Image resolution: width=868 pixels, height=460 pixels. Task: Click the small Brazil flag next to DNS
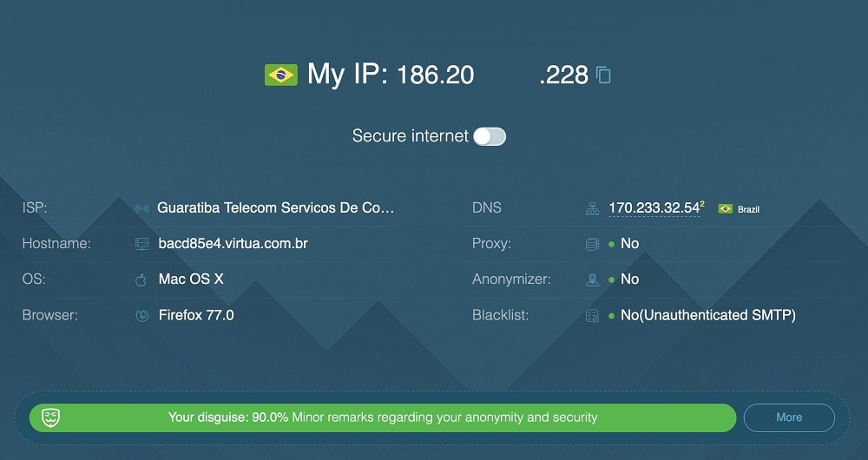coord(725,208)
